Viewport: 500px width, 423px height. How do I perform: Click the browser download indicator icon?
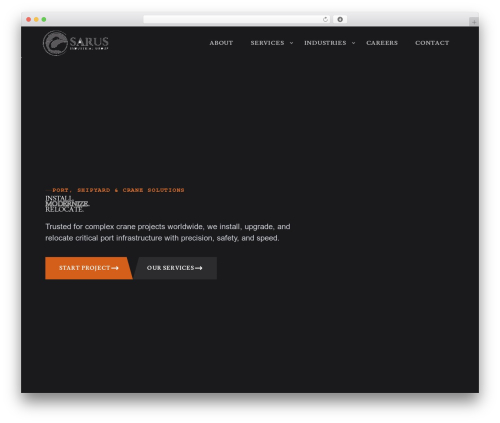pyautogui.click(x=340, y=19)
